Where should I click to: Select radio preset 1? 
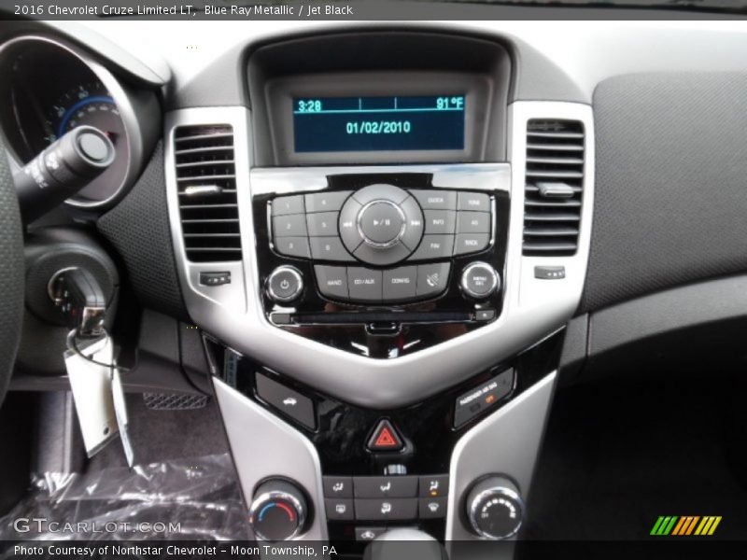coord(289,204)
